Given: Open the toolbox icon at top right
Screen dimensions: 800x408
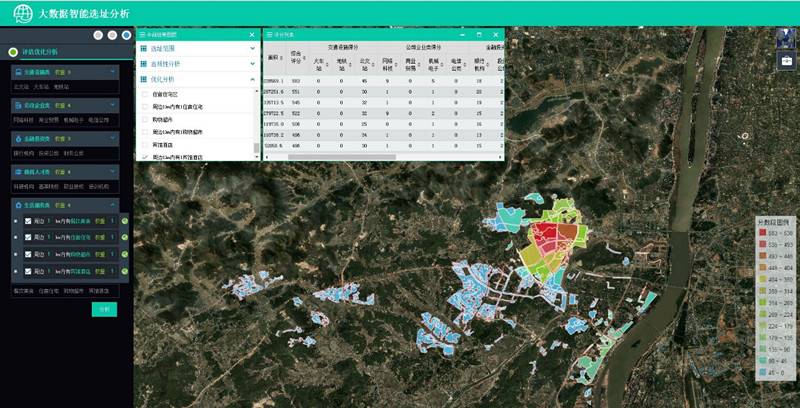Looking at the screenshot, I should point(787,61).
